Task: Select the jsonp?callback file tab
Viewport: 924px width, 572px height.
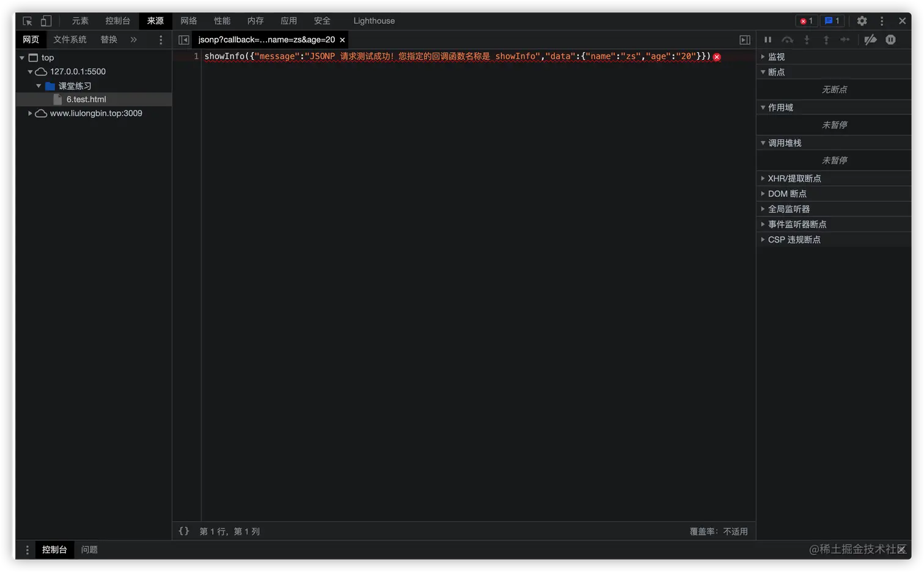Action: [x=266, y=40]
